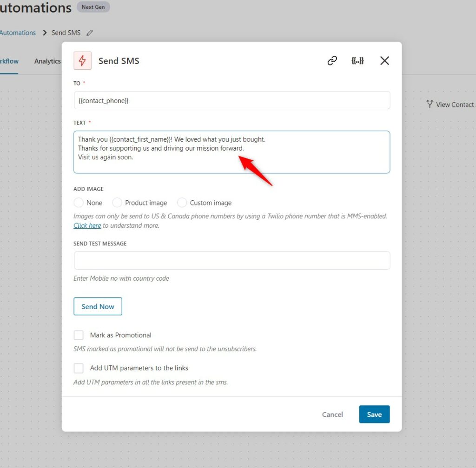
Task: Select the Custom image option
Action: tap(182, 203)
